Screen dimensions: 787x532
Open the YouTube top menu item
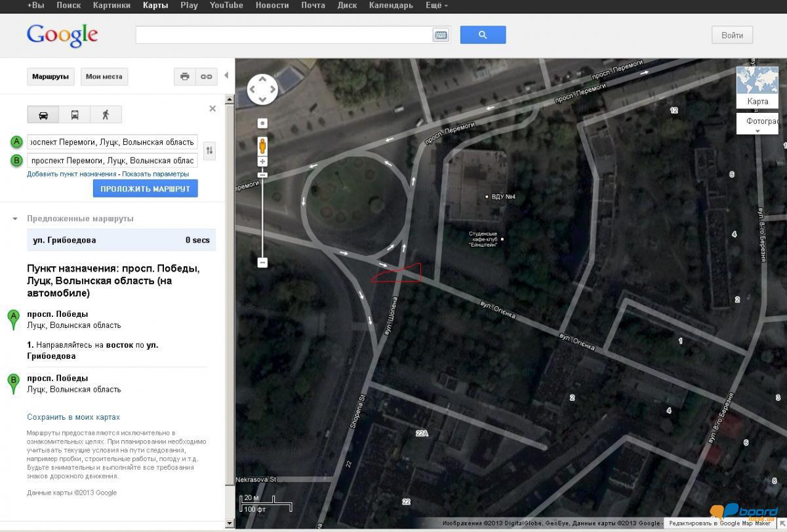[226, 5]
